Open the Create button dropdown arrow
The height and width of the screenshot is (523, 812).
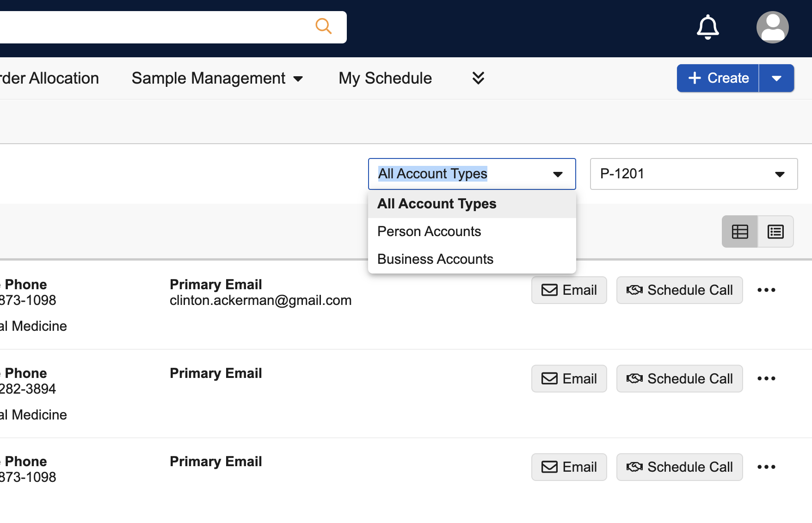point(776,78)
